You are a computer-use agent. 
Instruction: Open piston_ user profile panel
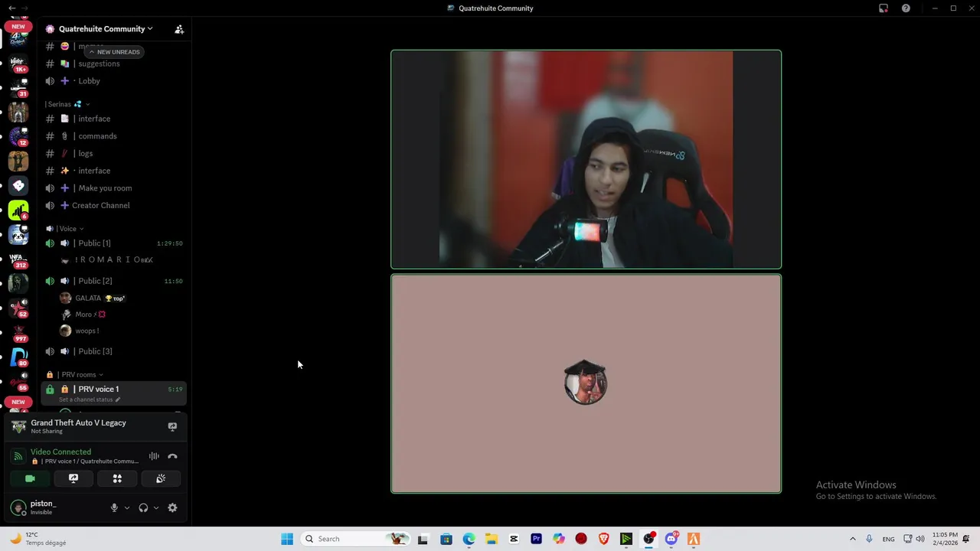point(42,507)
